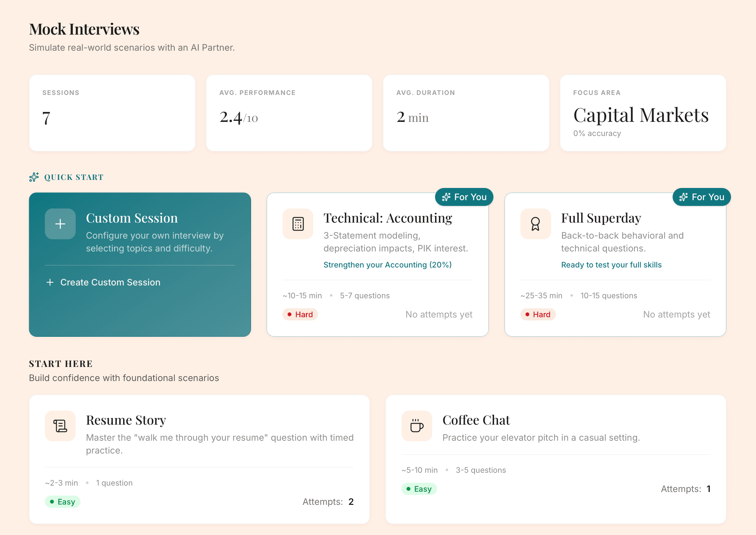Click Create Custom Session button
Viewport: 756px width, 535px height.
click(103, 282)
